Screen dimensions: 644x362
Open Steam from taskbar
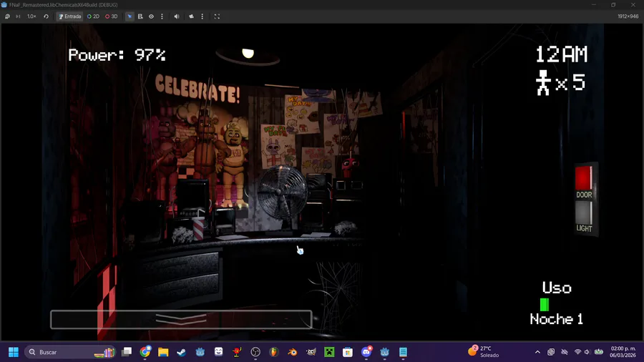[x=182, y=352]
